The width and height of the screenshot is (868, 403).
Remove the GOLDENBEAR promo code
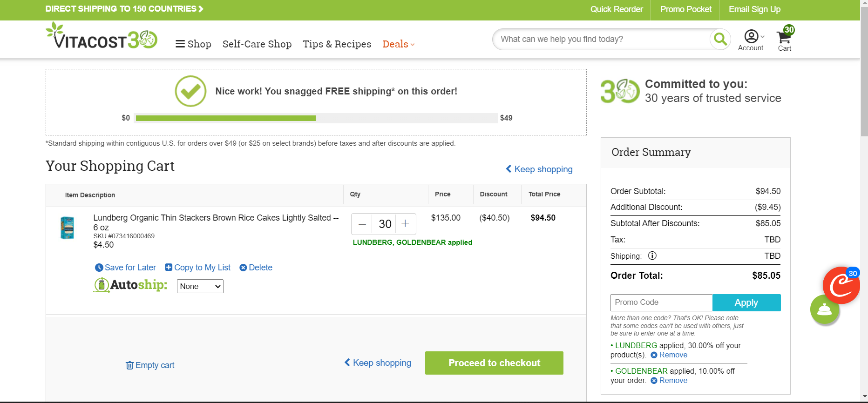coord(669,381)
